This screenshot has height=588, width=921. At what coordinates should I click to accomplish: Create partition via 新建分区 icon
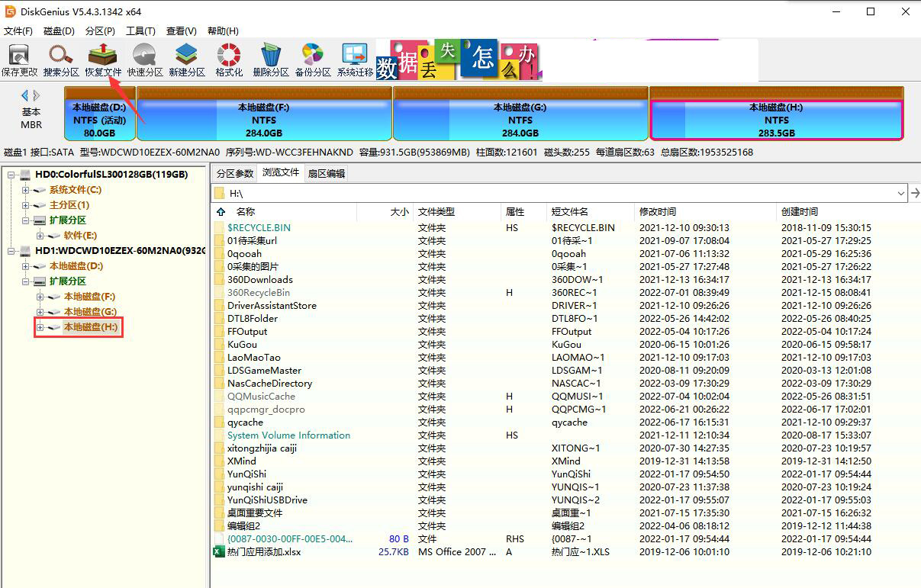click(x=187, y=59)
